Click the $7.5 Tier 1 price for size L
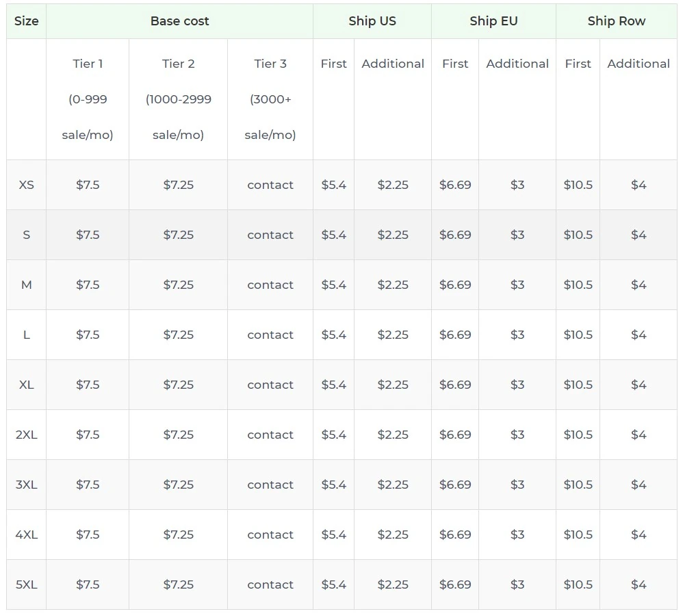The height and width of the screenshot is (616, 683). pos(87,335)
